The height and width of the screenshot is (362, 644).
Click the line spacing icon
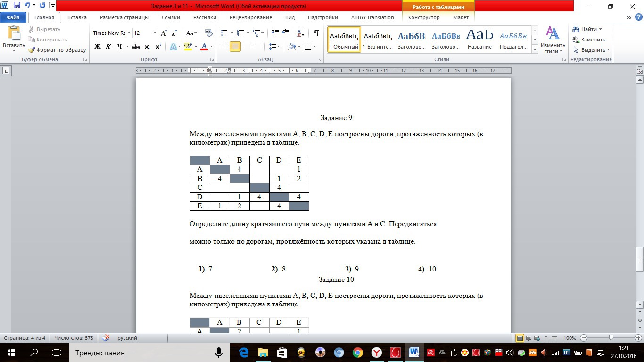coord(272,47)
